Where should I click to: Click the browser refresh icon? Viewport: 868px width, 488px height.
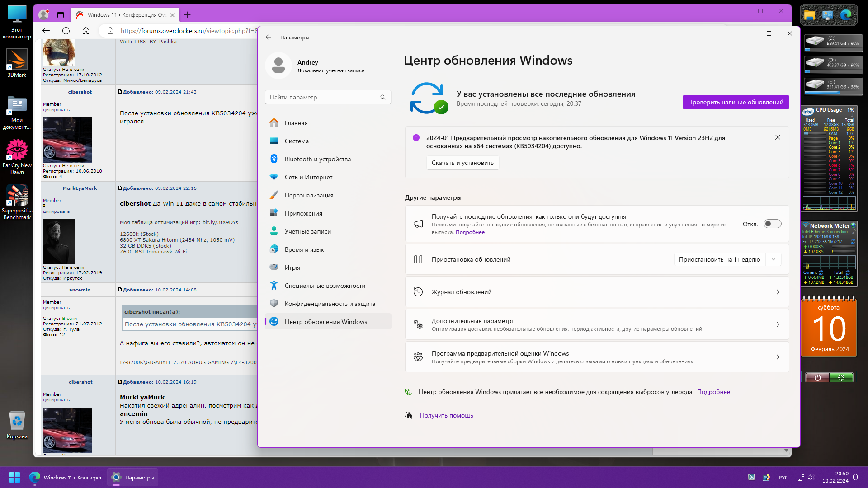tap(66, 31)
